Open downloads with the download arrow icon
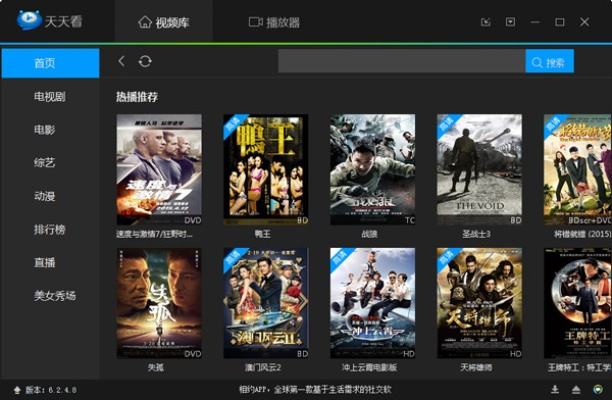This screenshot has width=612, height=400. 555,389
